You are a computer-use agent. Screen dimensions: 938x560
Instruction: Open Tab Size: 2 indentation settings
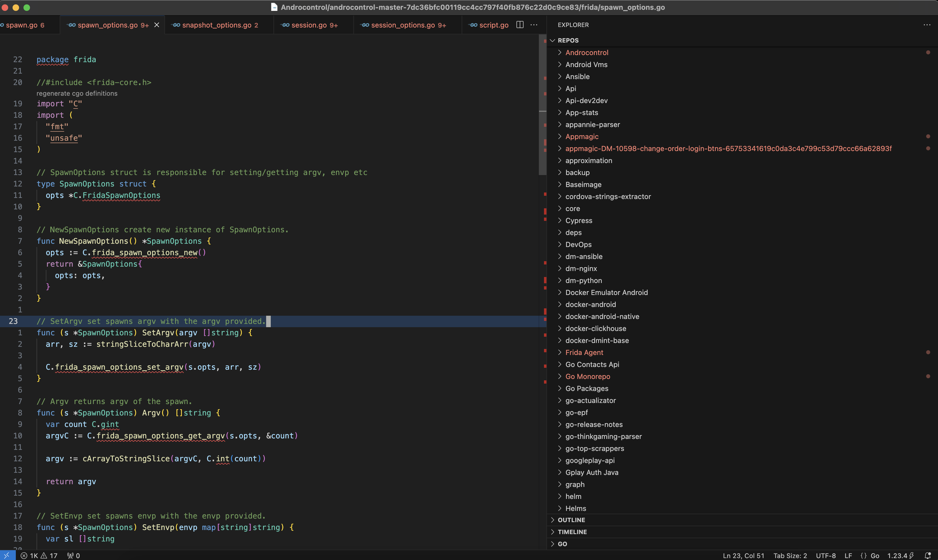coord(790,555)
